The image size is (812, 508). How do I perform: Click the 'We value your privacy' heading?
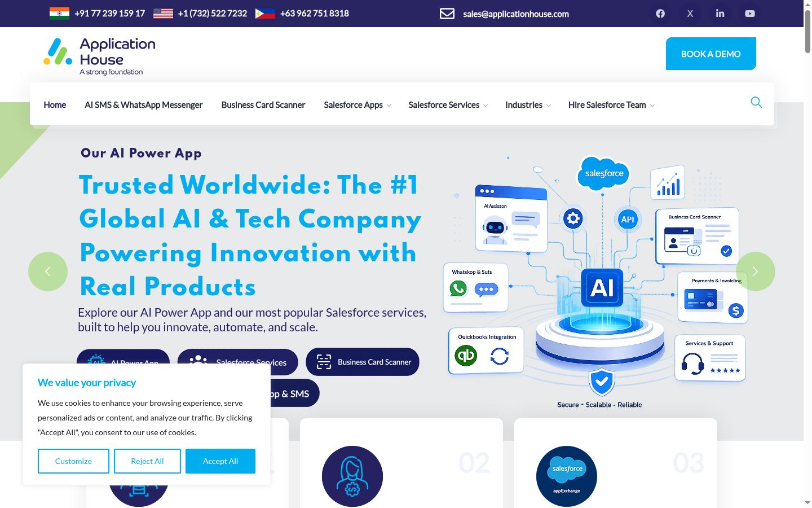pos(87,383)
